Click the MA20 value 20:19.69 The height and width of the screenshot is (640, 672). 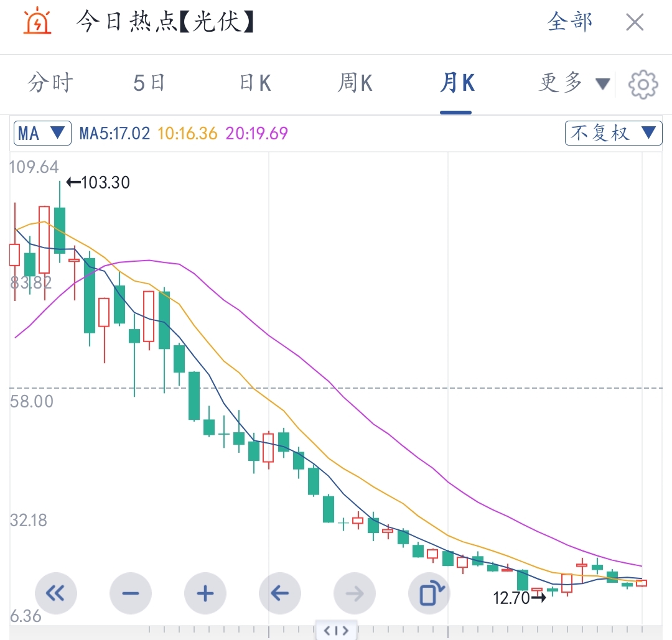click(x=257, y=134)
